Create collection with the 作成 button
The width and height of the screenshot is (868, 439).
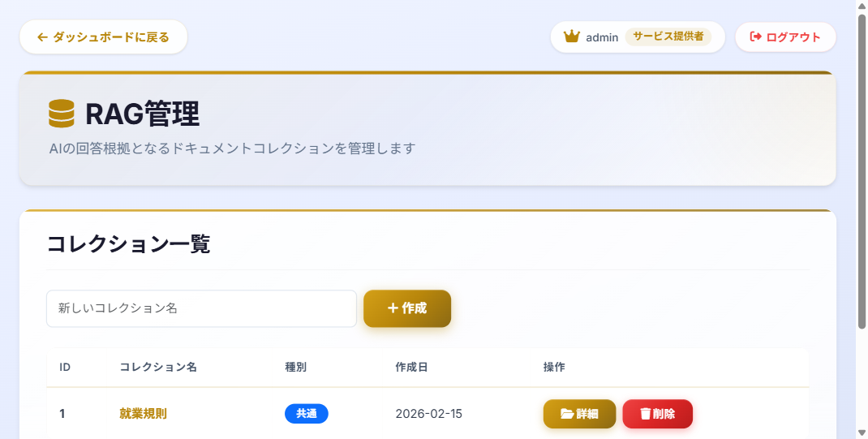coord(407,308)
